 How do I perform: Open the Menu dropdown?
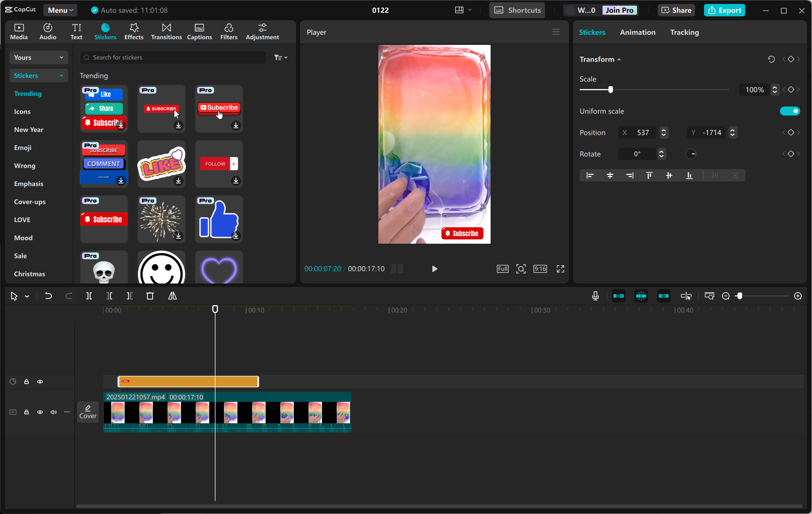(60, 10)
